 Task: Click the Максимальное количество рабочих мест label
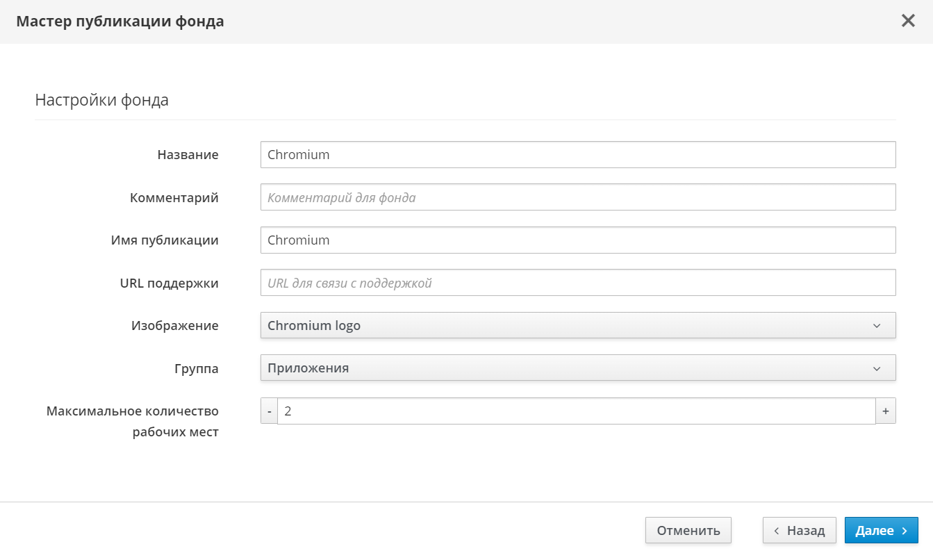133,421
